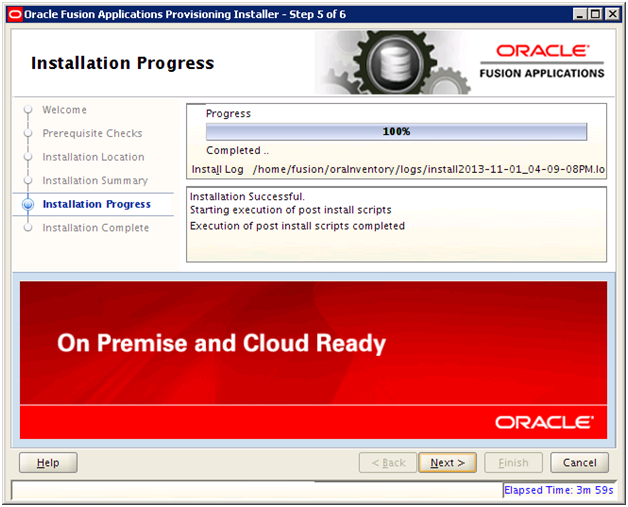628x507 pixels.
Task: Proceed with the Next button
Action: pos(447,463)
